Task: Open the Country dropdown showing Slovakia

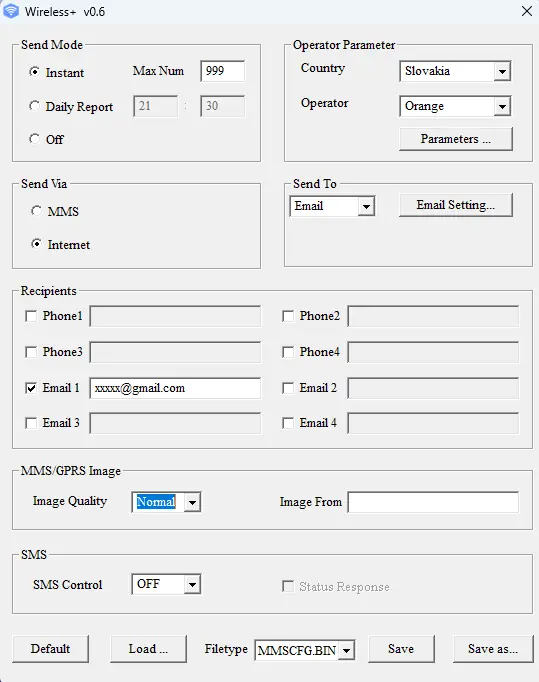Action: [455, 71]
